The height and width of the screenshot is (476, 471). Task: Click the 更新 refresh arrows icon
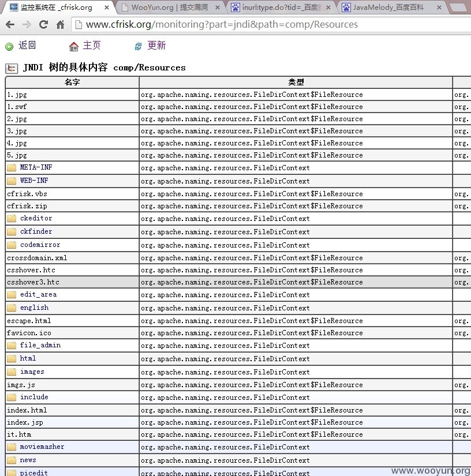tap(138, 46)
